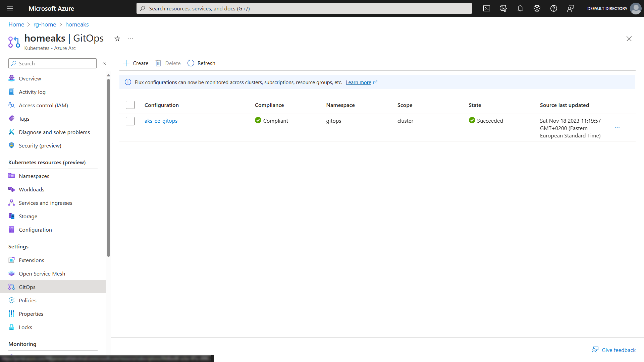
Task: Click the top bar feedback icon
Action: click(x=570, y=8)
